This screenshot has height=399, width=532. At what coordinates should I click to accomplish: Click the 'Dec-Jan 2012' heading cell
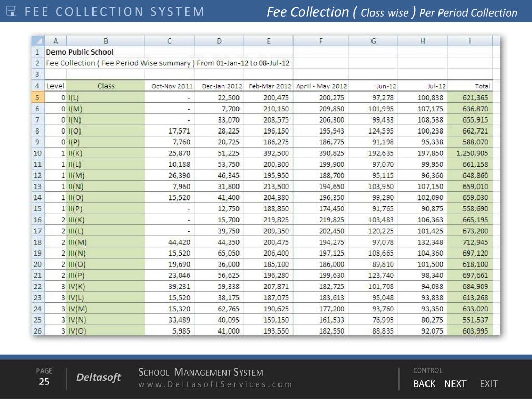(219, 86)
